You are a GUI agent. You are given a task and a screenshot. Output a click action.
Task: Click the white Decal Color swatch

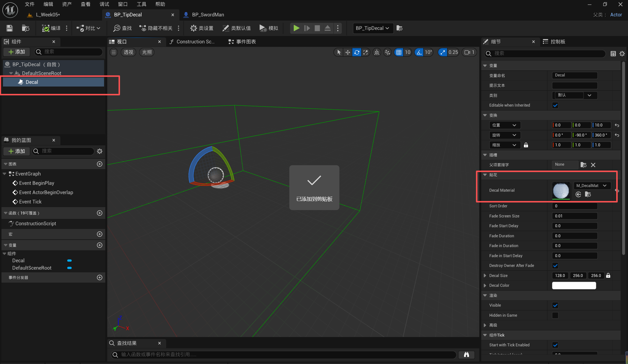pos(574,285)
